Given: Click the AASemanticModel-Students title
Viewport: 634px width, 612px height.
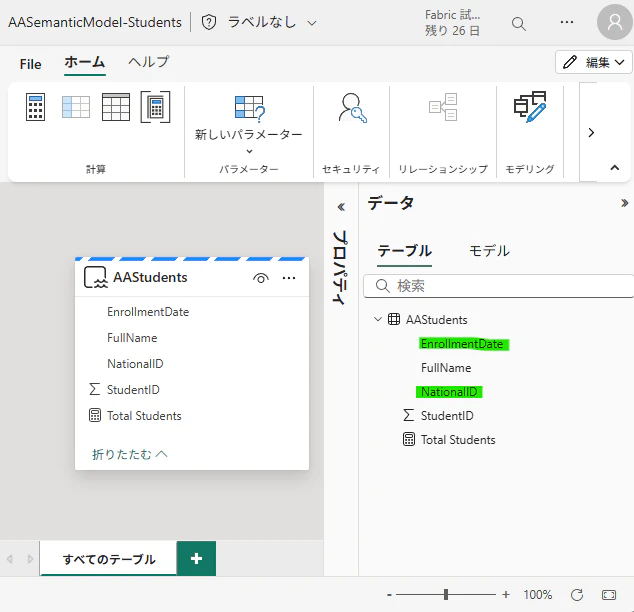Looking at the screenshot, I should pos(95,22).
